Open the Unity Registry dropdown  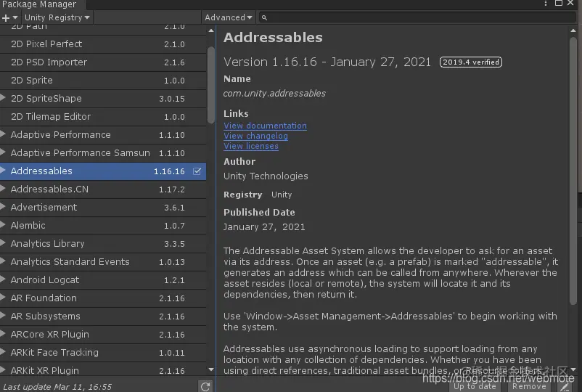click(x=57, y=17)
